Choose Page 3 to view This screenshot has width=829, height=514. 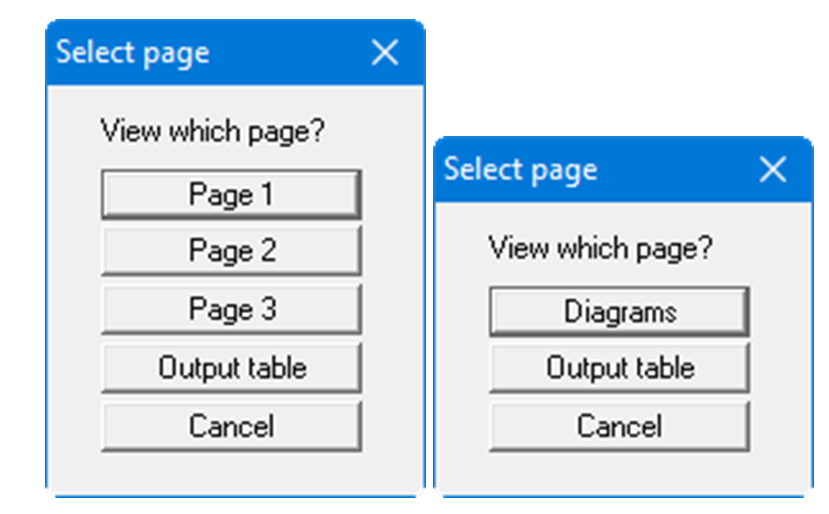[x=231, y=309]
